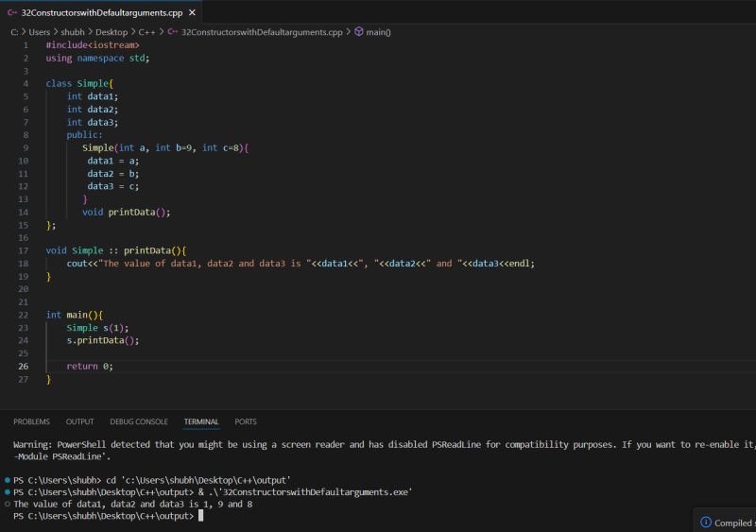Click the info icon on Compiled notification
The width and height of the screenshot is (756, 532).
pyautogui.click(x=706, y=522)
